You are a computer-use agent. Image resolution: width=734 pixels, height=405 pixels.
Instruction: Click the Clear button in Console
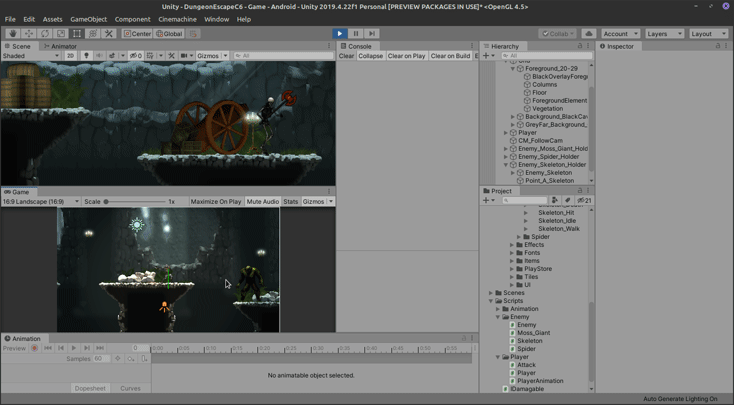[346, 56]
